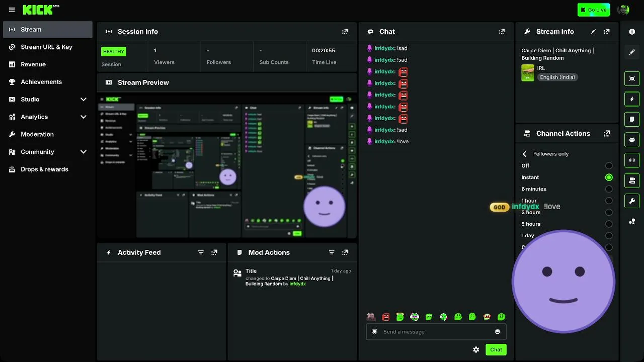Pop out the Session Info panel
The image size is (644, 362).
345,32
